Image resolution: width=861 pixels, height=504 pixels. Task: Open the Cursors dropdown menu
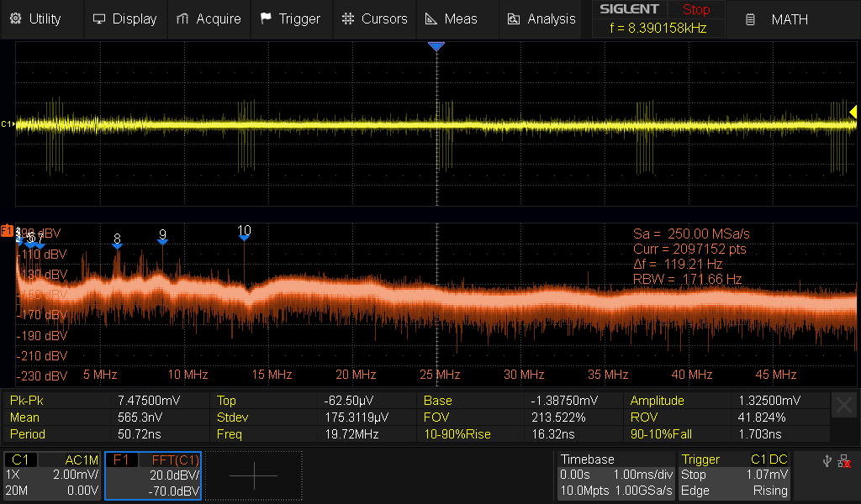click(x=374, y=18)
